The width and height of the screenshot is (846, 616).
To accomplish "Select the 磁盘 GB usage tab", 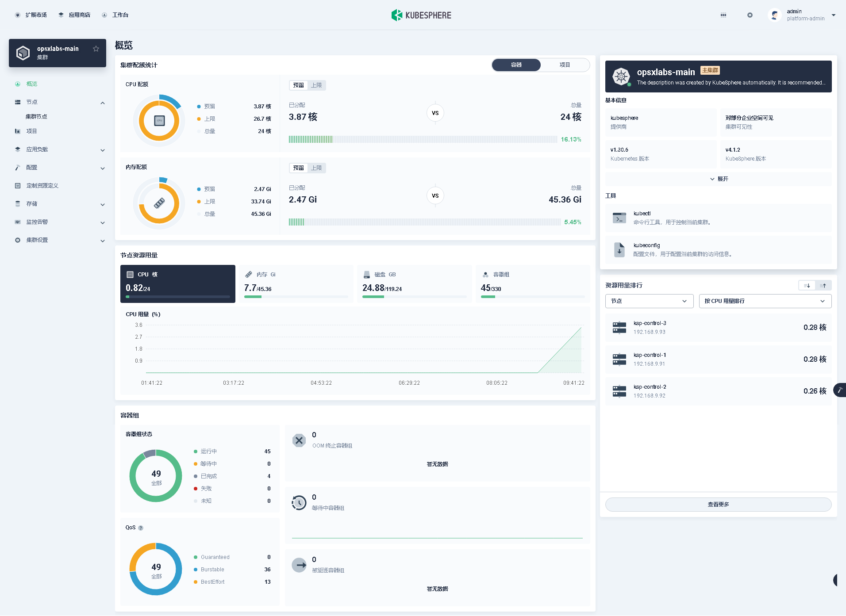I will coord(414,284).
